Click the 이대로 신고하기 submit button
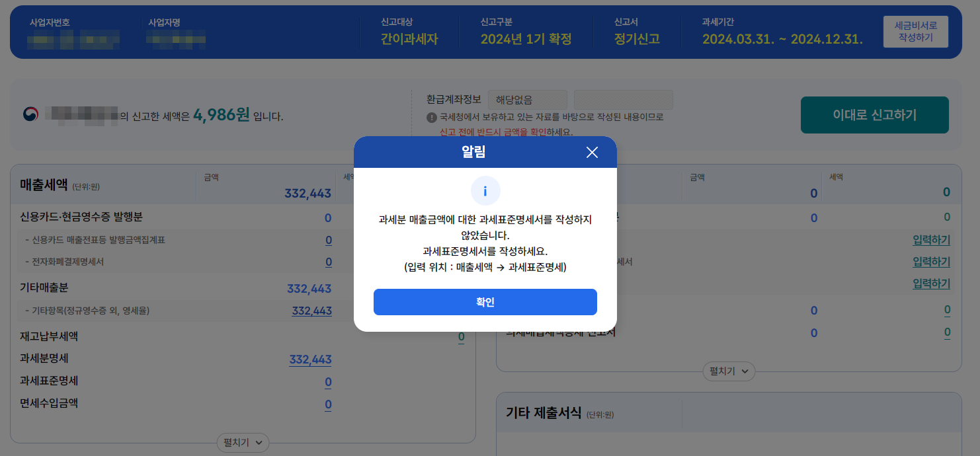Viewport: 980px width, 456px height. (x=874, y=114)
